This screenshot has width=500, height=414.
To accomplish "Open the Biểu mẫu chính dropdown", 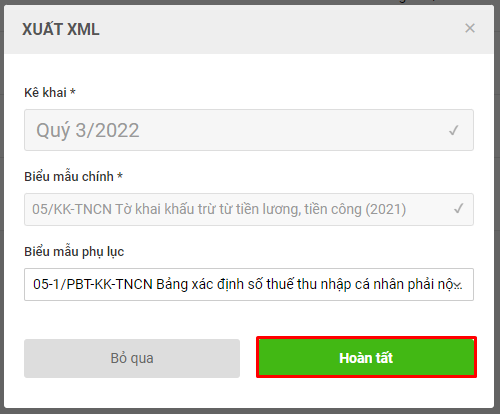I will (x=249, y=209).
